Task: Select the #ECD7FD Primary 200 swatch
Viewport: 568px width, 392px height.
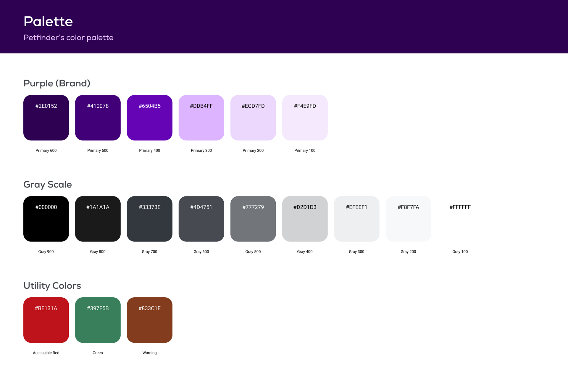Action: coord(253,118)
